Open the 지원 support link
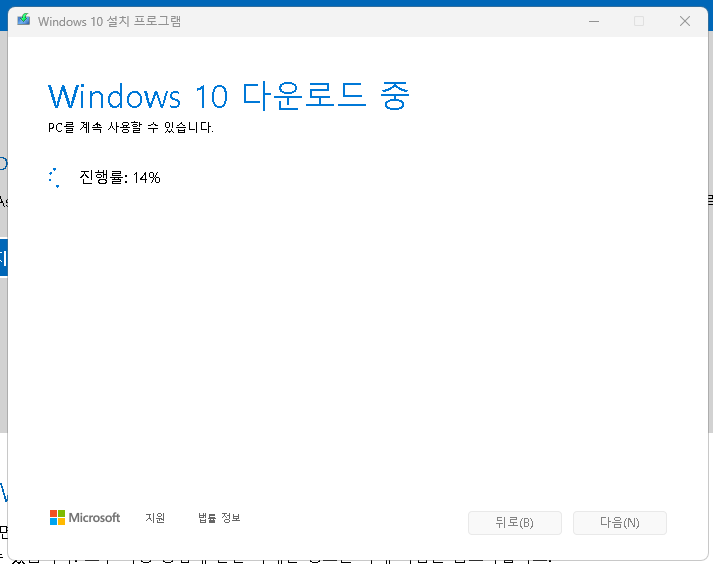 pos(155,518)
